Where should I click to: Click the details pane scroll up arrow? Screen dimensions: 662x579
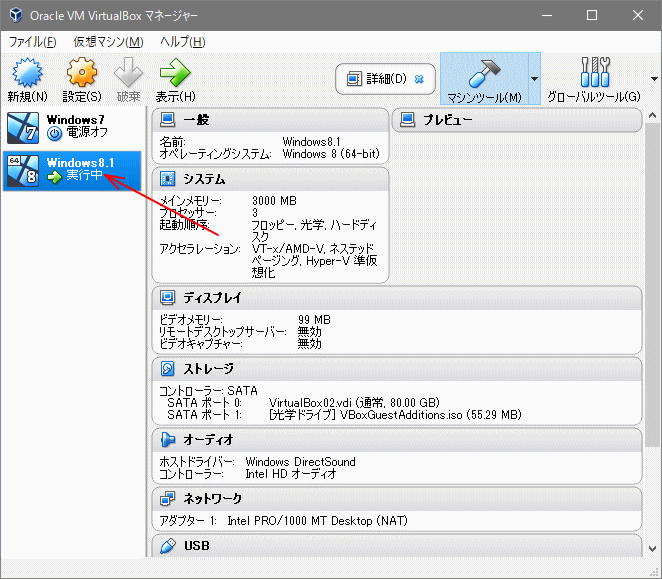(652, 115)
